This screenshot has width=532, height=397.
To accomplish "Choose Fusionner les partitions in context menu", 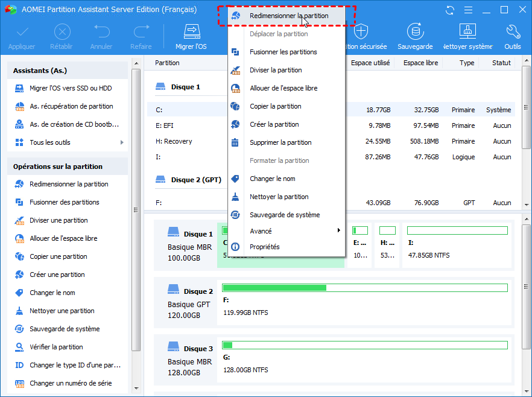I will 287,52.
